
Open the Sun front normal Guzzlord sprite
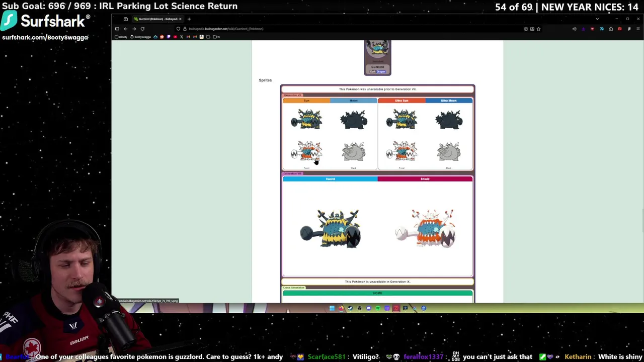tap(306, 120)
